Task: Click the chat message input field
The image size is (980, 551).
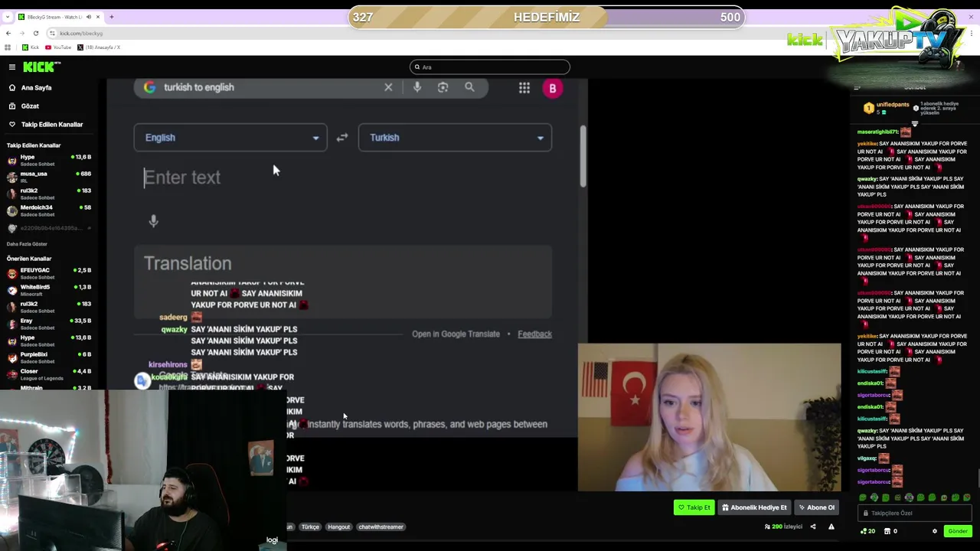Action: click(x=915, y=514)
